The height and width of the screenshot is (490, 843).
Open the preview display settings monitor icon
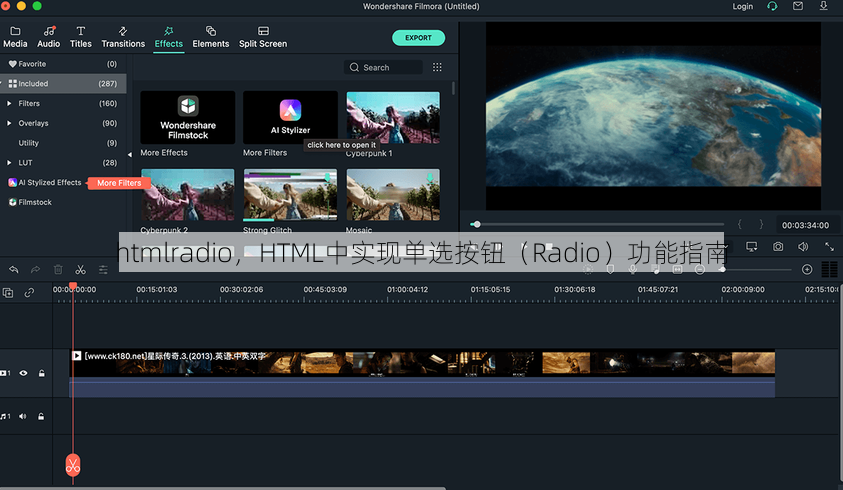tap(752, 246)
